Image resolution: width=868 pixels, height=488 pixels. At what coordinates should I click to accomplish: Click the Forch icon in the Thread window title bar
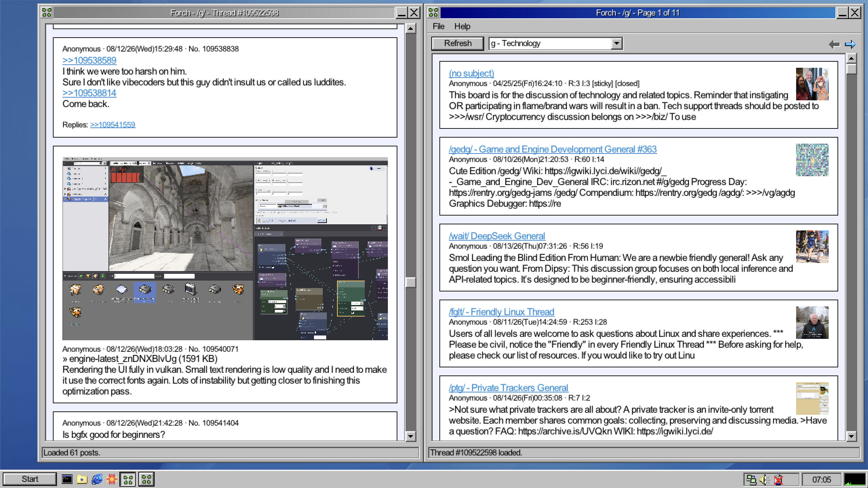pos(47,13)
